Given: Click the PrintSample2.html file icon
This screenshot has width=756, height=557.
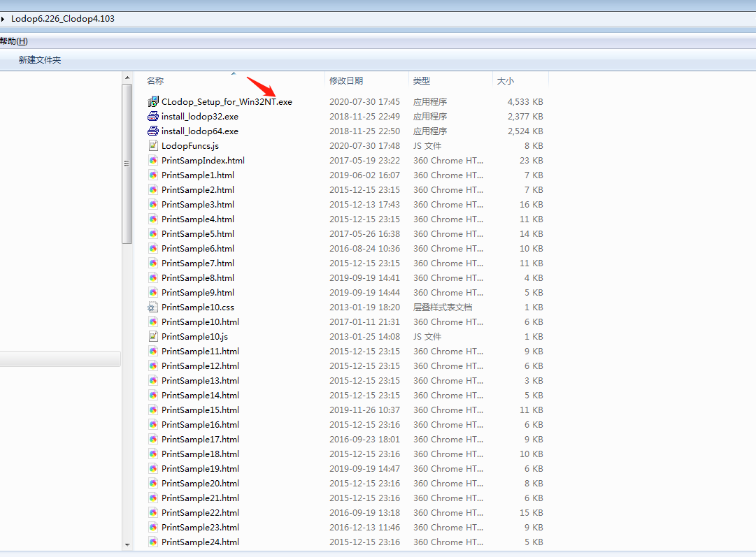Looking at the screenshot, I should click(153, 190).
